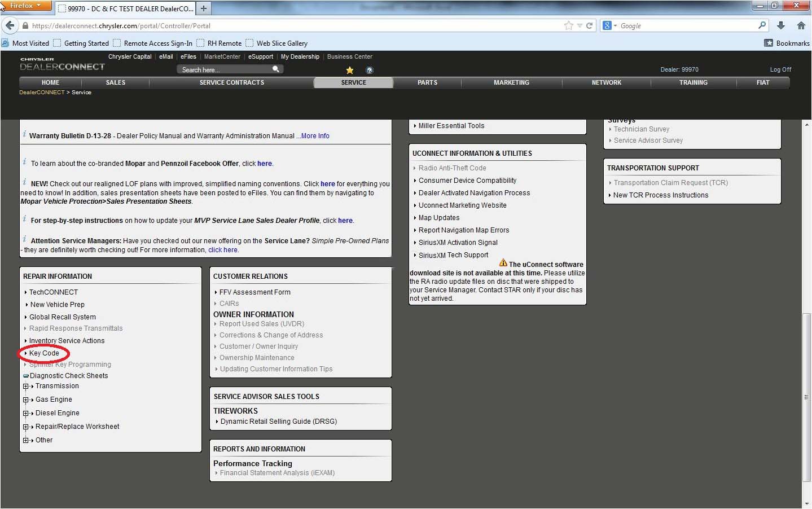Click the blue help question icon
The width and height of the screenshot is (812, 509).
[370, 71]
